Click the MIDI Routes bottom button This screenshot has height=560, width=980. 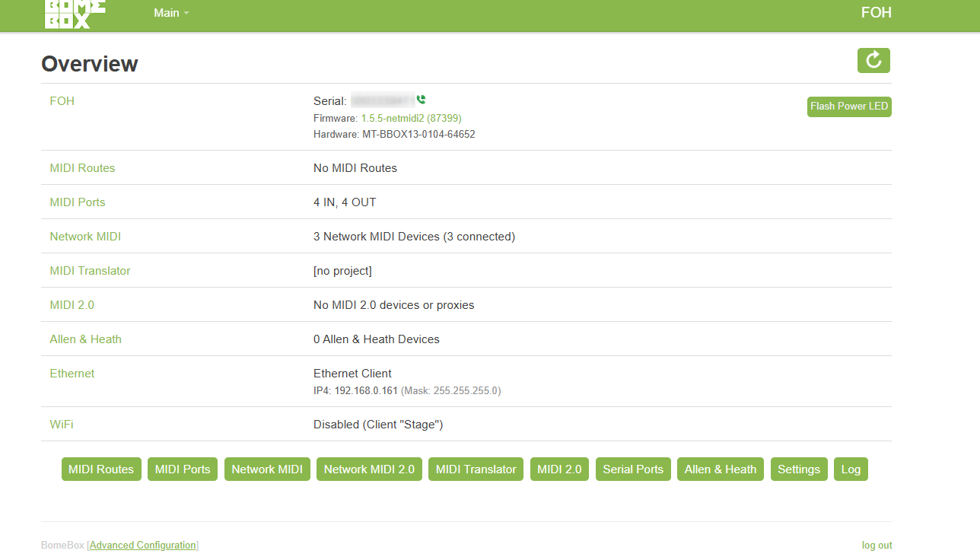click(x=101, y=469)
